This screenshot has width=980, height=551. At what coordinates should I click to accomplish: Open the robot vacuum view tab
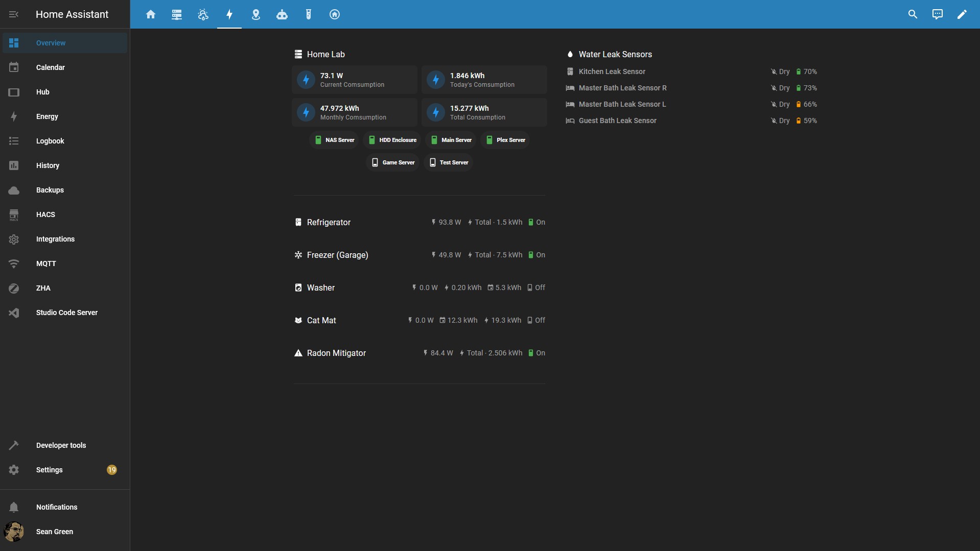pos(282,14)
